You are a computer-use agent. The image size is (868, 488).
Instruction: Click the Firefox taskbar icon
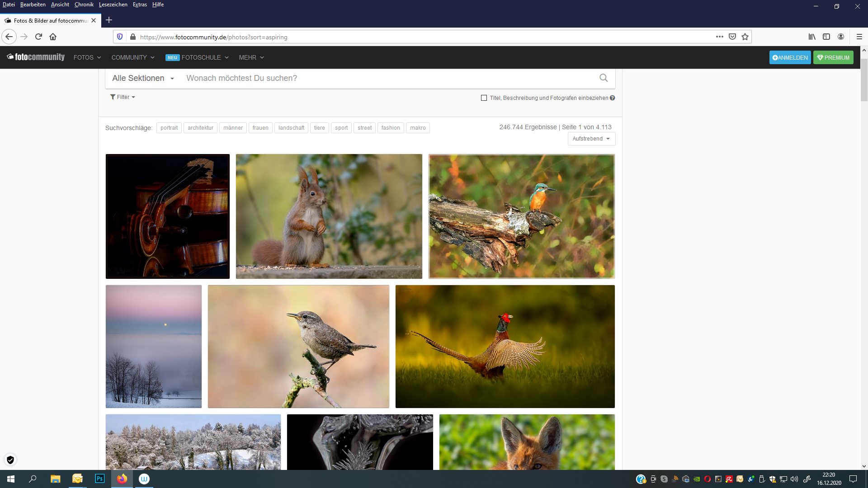coord(122,479)
